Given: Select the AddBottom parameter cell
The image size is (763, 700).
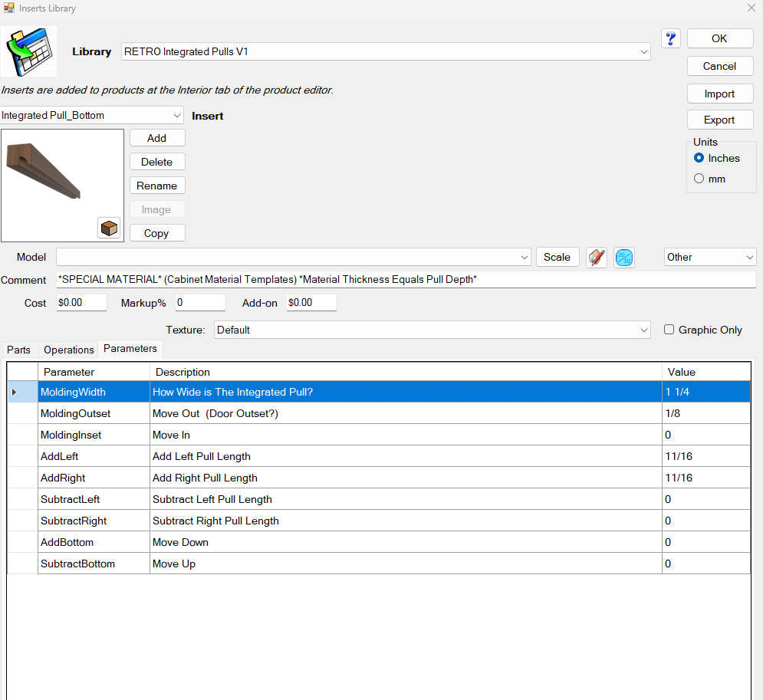Looking at the screenshot, I should tap(94, 541).
